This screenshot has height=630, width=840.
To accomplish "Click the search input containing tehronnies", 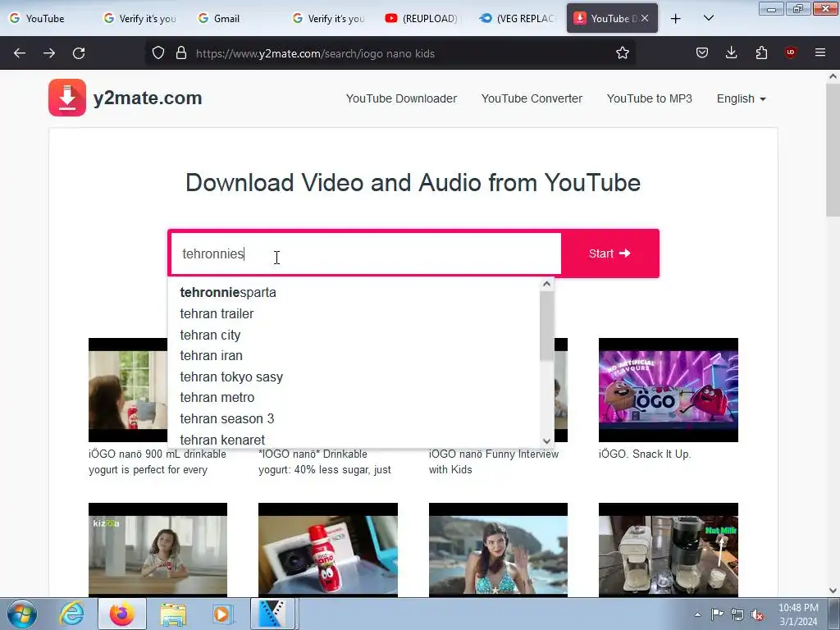I will 365,253.
